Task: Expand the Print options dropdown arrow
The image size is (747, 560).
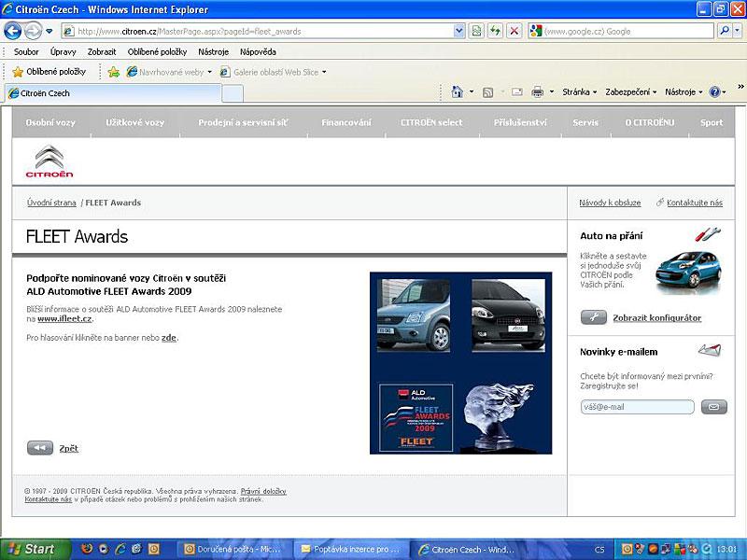Action: 552,91
